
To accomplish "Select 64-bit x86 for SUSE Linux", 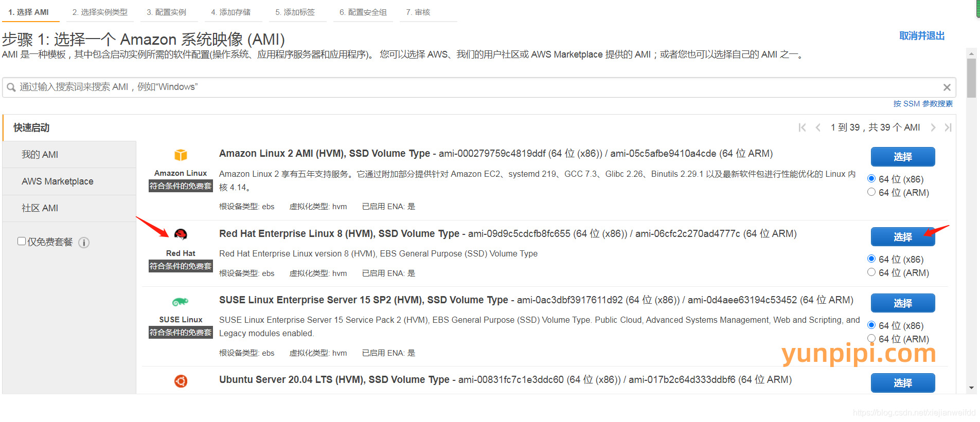I will tap(871, 325).
